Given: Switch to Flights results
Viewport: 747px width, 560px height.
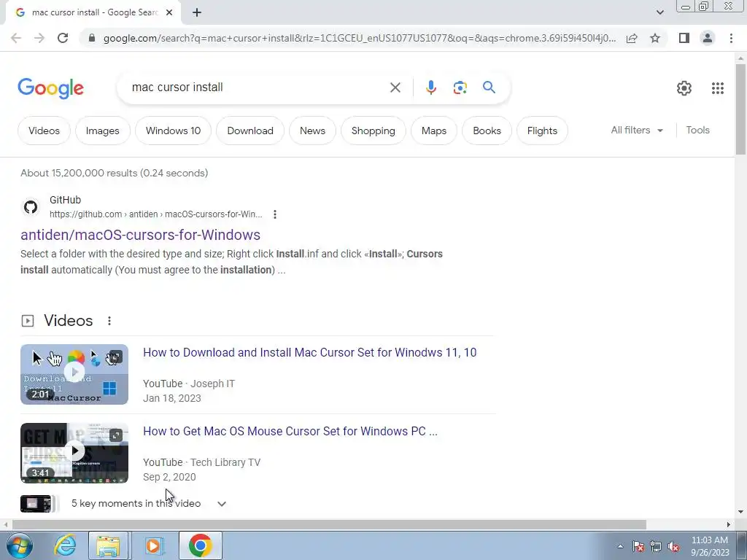Looking at the screenshot, I should pyautogui.click(x=542, y=131).
